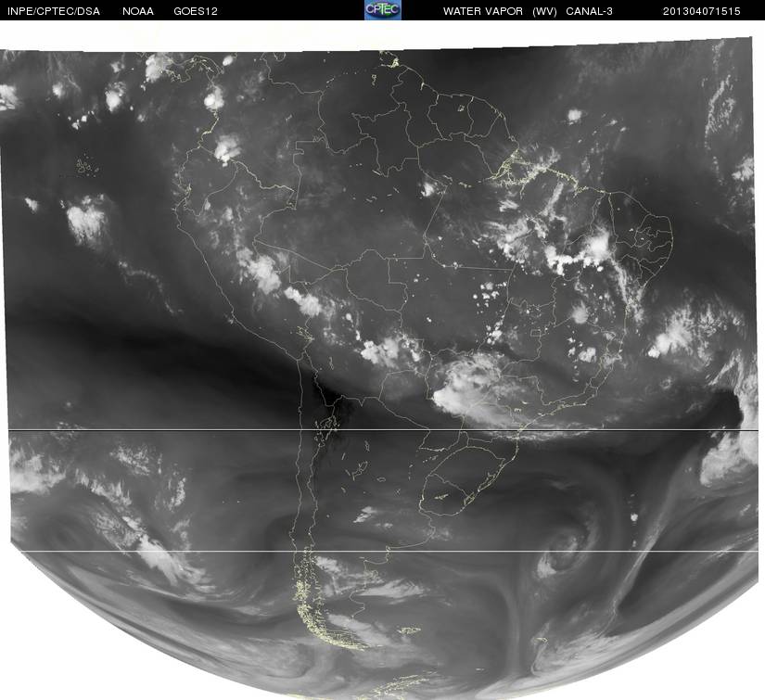Image resolution: width=765 pixels, height=700 pixels.
Task: Click the NOAA label in header
Action: point(138,11)
